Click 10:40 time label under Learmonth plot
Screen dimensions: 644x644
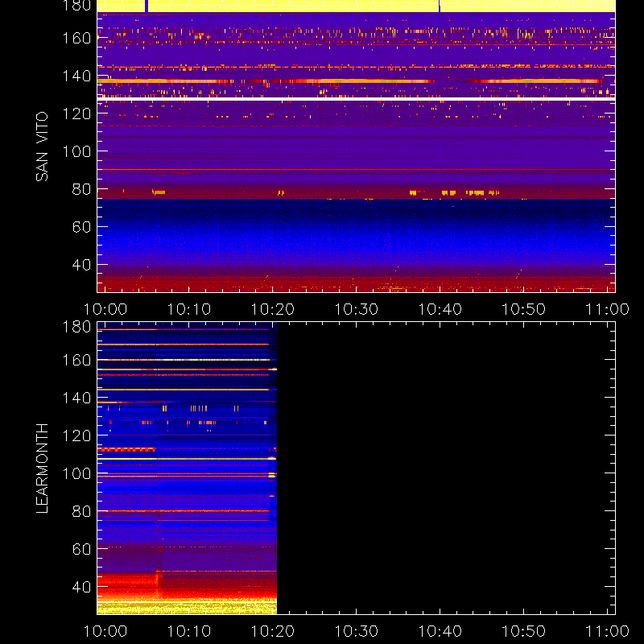tap(440, 631)
